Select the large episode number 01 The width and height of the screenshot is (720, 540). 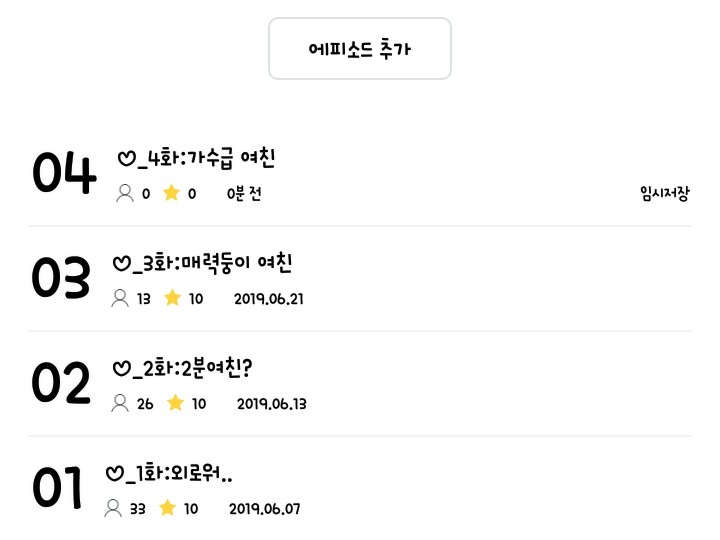click(57, 488)
